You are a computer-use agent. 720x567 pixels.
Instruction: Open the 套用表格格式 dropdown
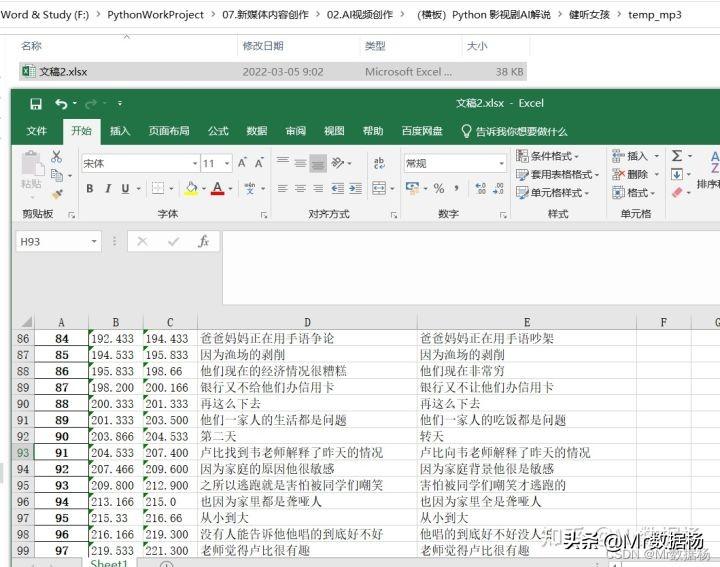click(x=557, y=174)
